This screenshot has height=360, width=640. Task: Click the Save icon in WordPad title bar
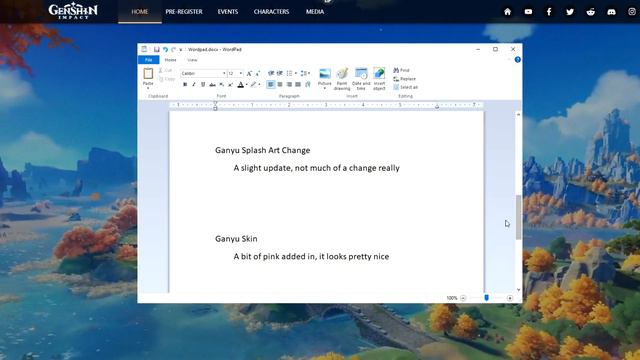(156, 49)
